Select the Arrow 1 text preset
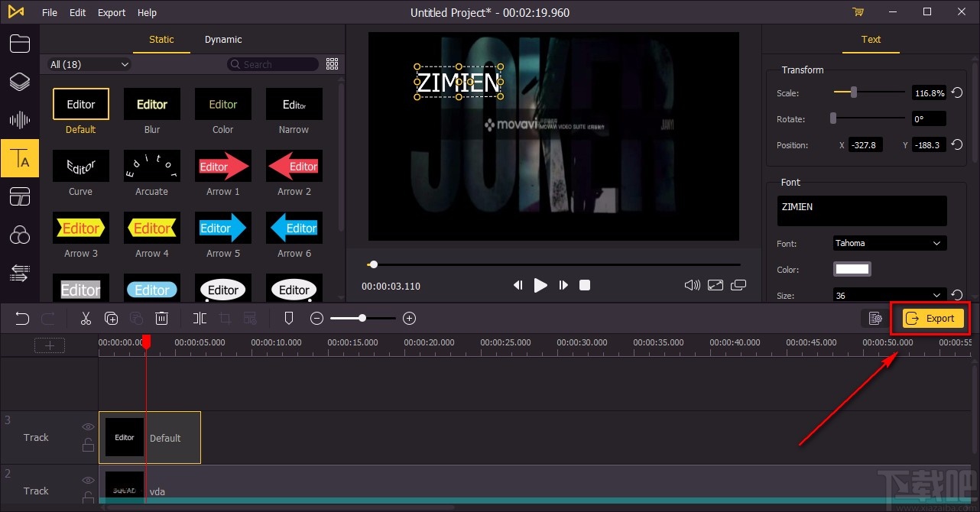The height and width of the screenshot is (512, 980). (x=223, y=166)
